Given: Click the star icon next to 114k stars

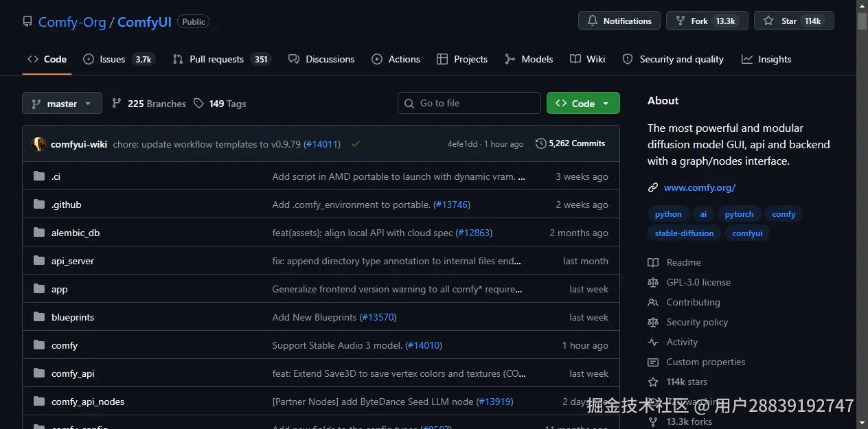Looking at the screenshot, I should click(x=653, y=382).
